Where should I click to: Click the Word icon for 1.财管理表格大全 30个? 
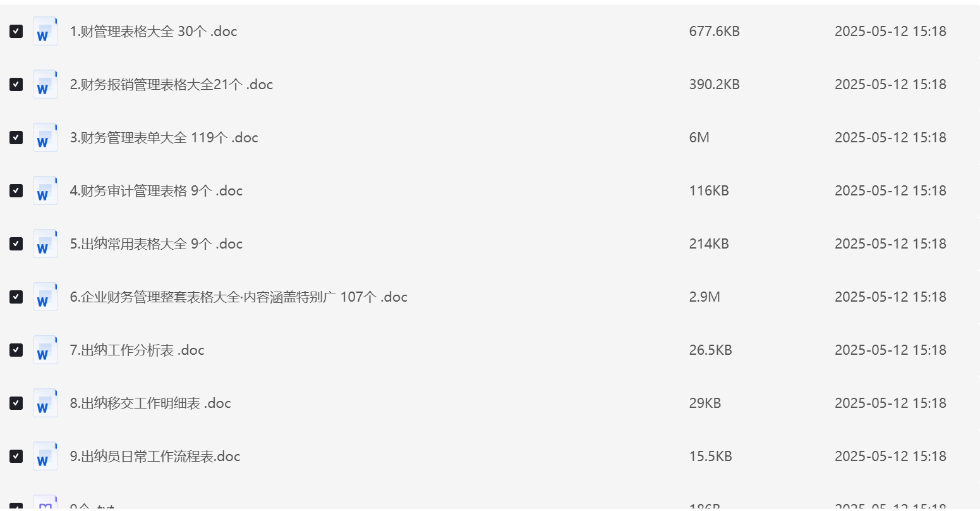pos(45,31)
